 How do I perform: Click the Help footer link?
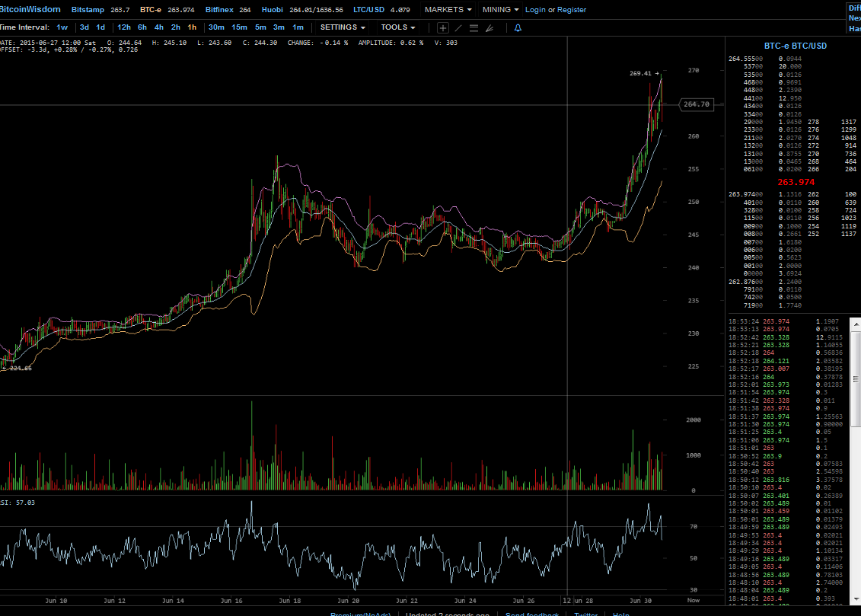pyautogui.click(x=620, y=613)
